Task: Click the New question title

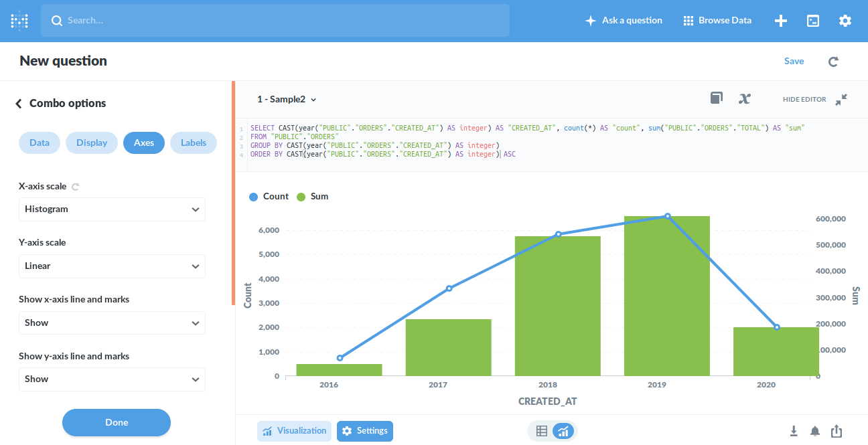Action: tap(63, 61)
